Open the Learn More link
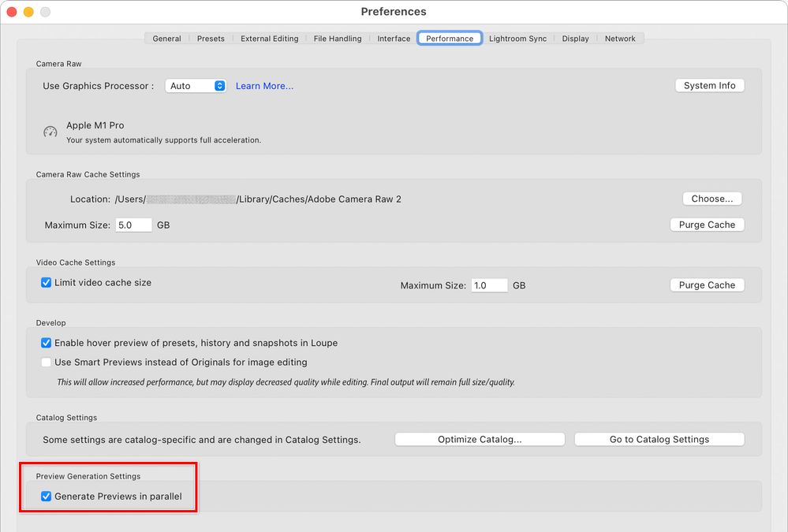Screen dimensions: 788x532 [x=264, y=86]
